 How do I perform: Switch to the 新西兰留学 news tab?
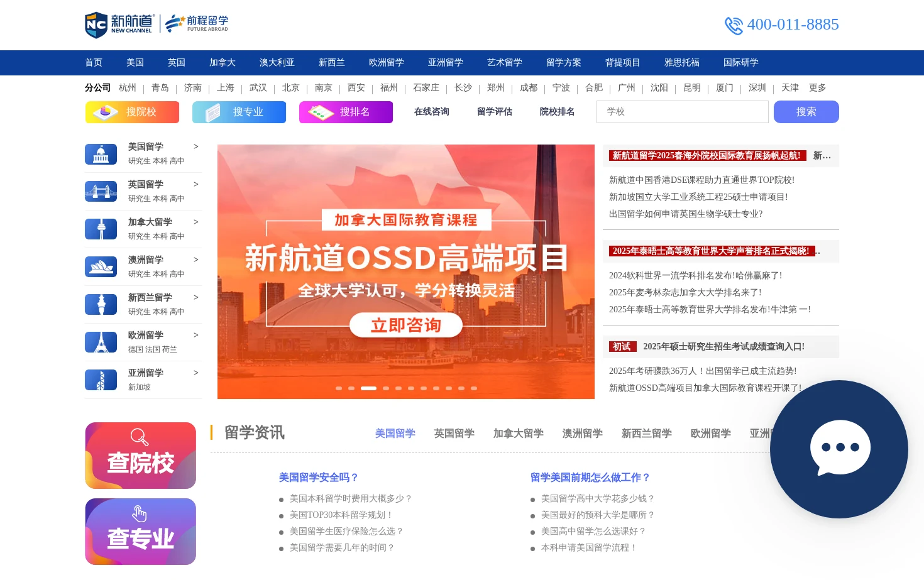tap(647, 434)
